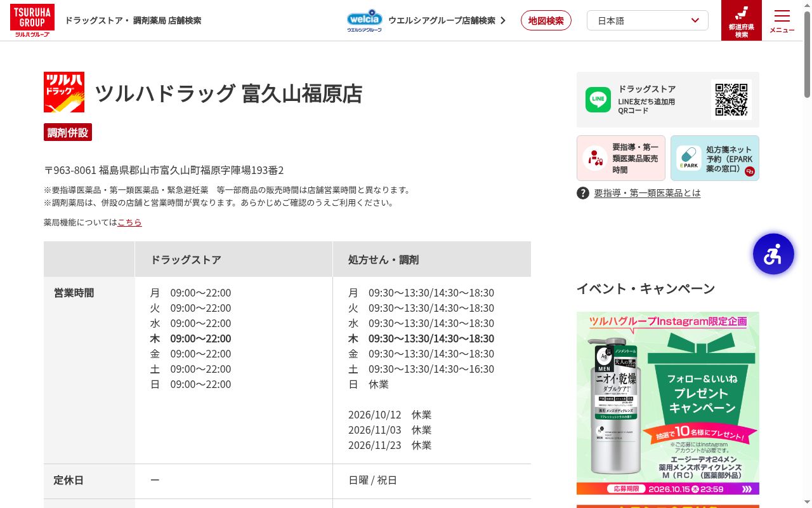
Task: Open 要指導・第一類医薬品販売時間 button
Action: pos(621,158)
